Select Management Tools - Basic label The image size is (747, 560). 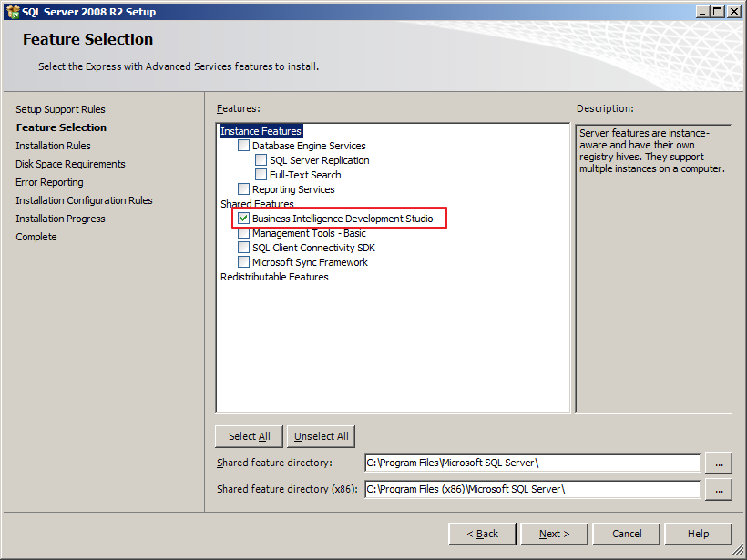[x=309, y=233]
